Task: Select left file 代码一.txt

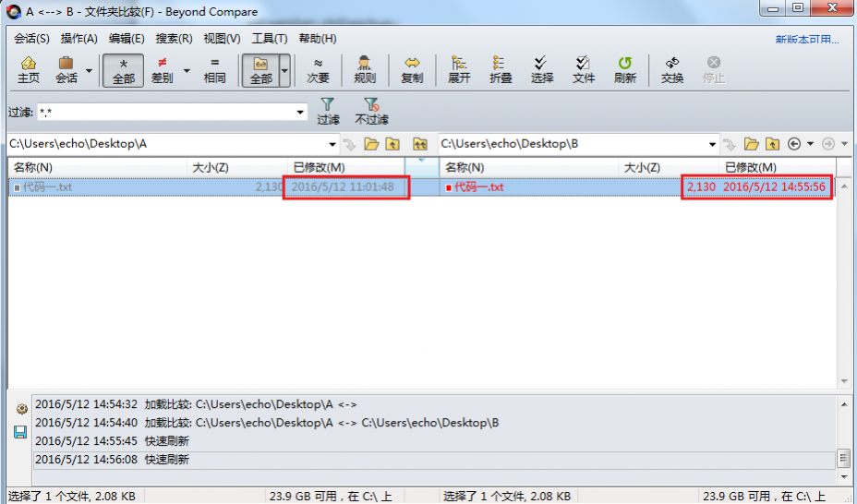Action: click(x=47, y=187)
